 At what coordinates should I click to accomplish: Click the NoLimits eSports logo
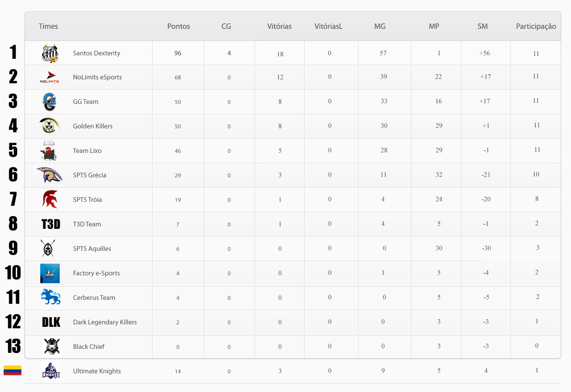[50, 77]
